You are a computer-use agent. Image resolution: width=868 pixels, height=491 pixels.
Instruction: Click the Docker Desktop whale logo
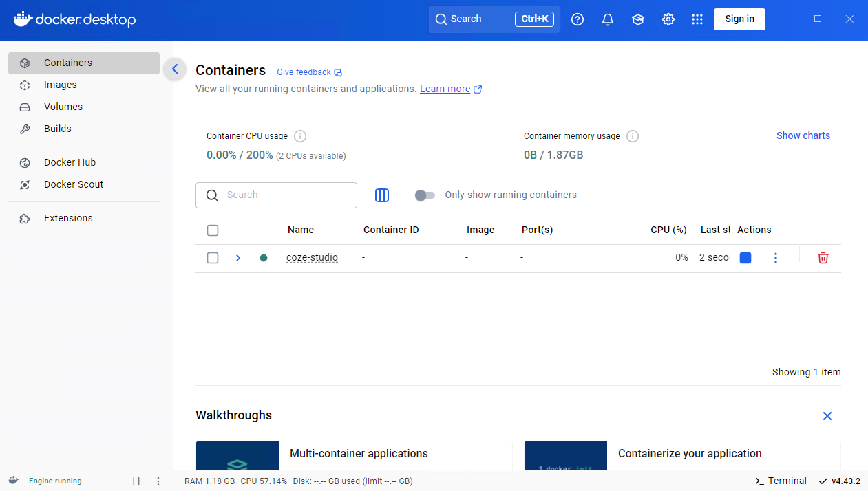74,19
